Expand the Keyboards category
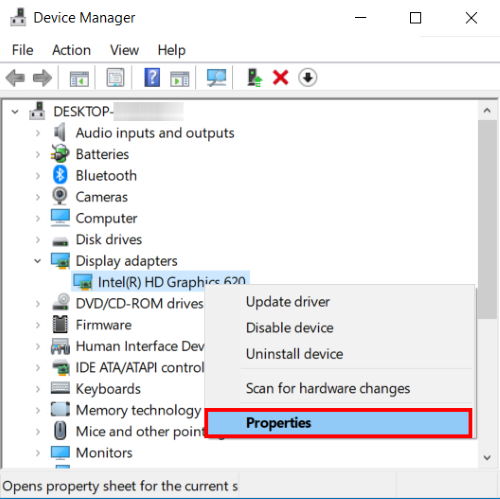500x499 pixels. (x=38, y=389)
